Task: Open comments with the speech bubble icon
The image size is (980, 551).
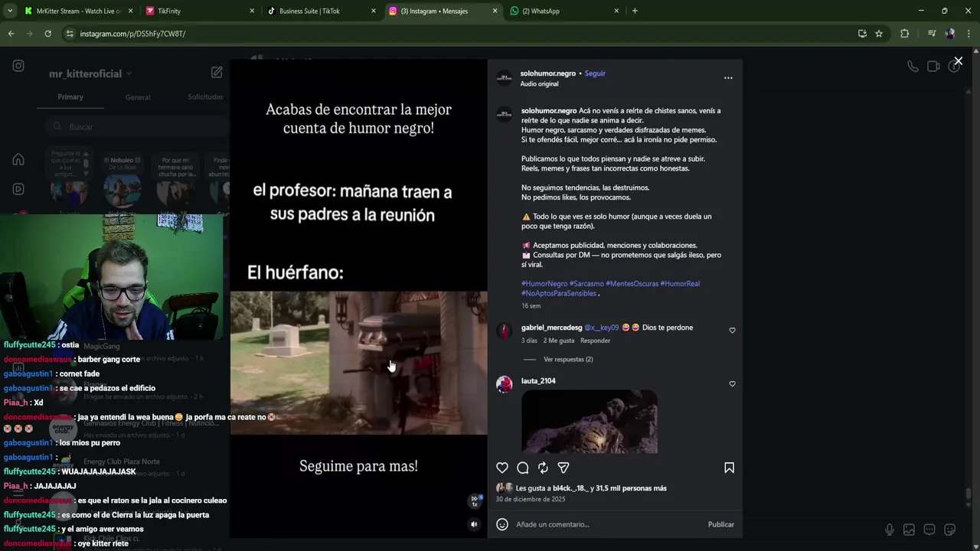Action: 523,468
